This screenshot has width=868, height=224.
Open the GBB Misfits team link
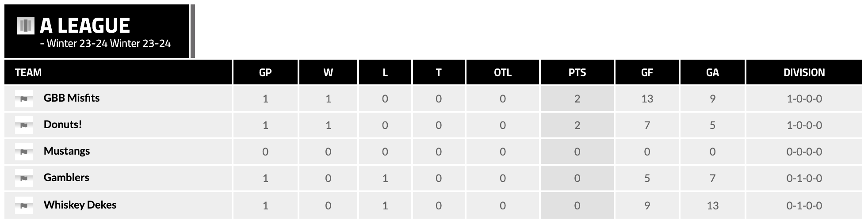(x=72, y=98)
